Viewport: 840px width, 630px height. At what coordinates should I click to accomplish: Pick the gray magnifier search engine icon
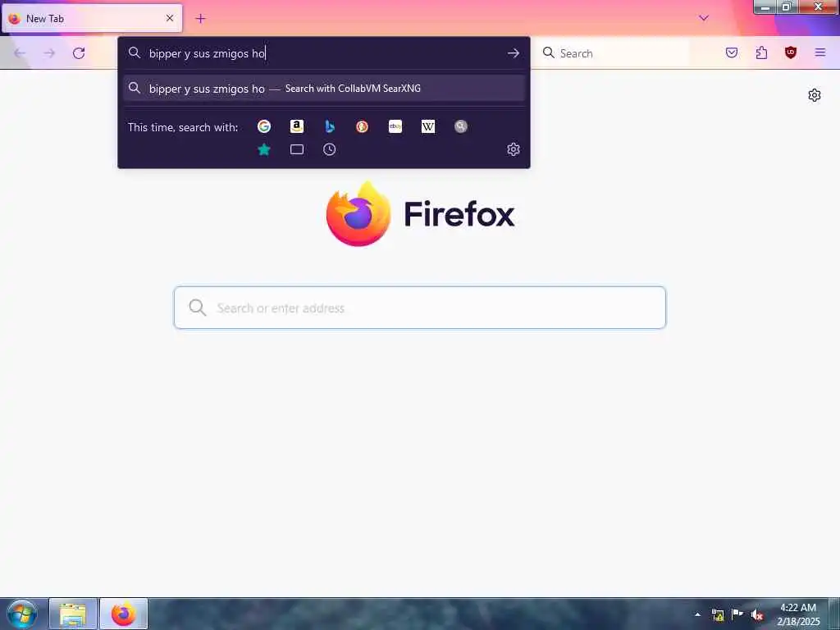461,126
